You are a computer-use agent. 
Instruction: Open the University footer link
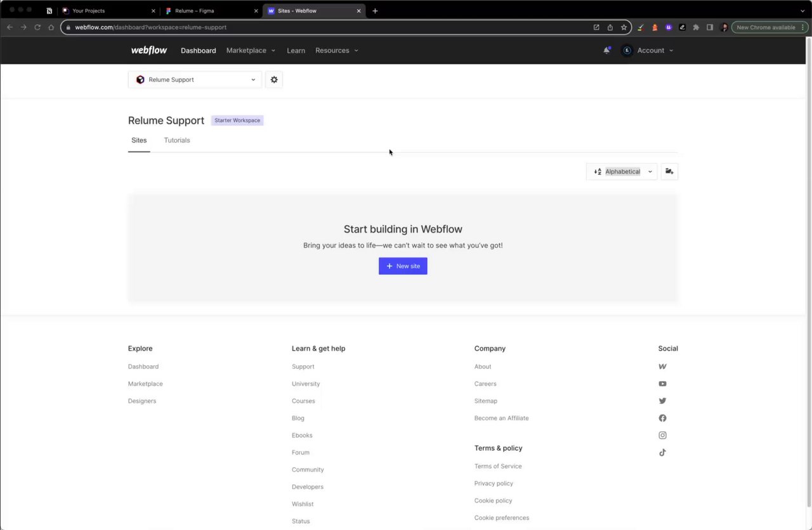[306, 384]
